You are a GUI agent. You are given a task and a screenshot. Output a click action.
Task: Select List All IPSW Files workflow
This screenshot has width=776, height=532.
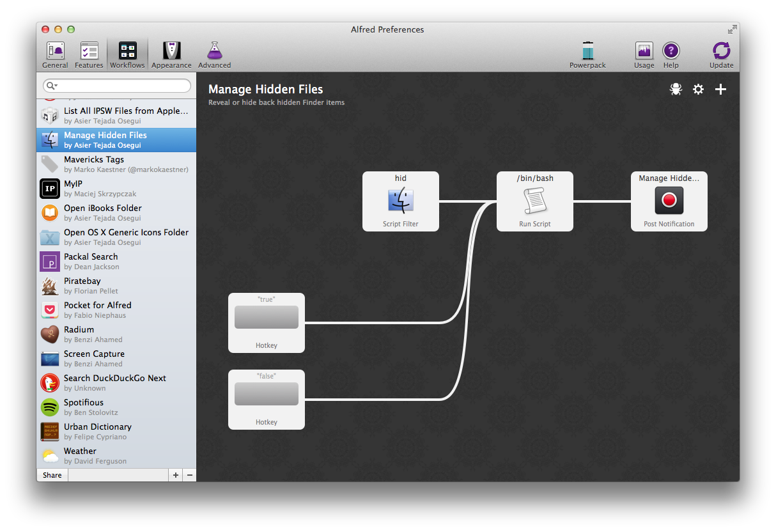tap(116, 116)
